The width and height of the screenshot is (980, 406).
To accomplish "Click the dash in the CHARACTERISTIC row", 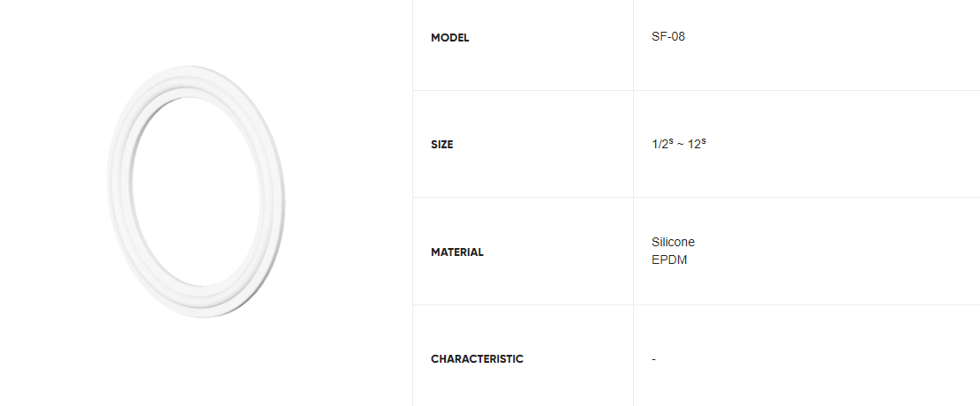I will click(653, 359).
